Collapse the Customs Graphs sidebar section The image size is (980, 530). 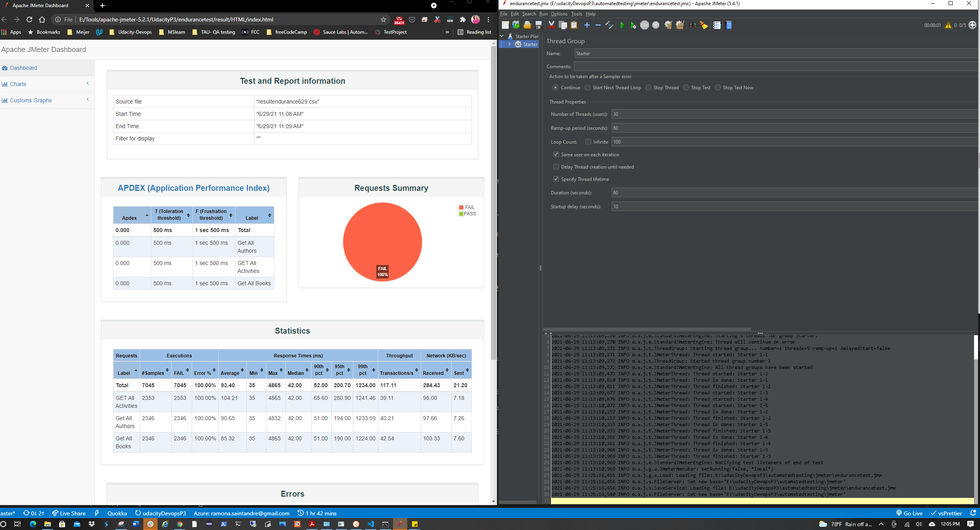(87, 100)
